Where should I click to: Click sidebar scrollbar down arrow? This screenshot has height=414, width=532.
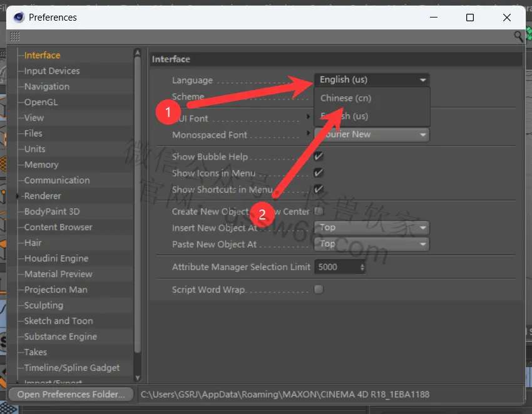pyautogui.click(x=138, y=377)
